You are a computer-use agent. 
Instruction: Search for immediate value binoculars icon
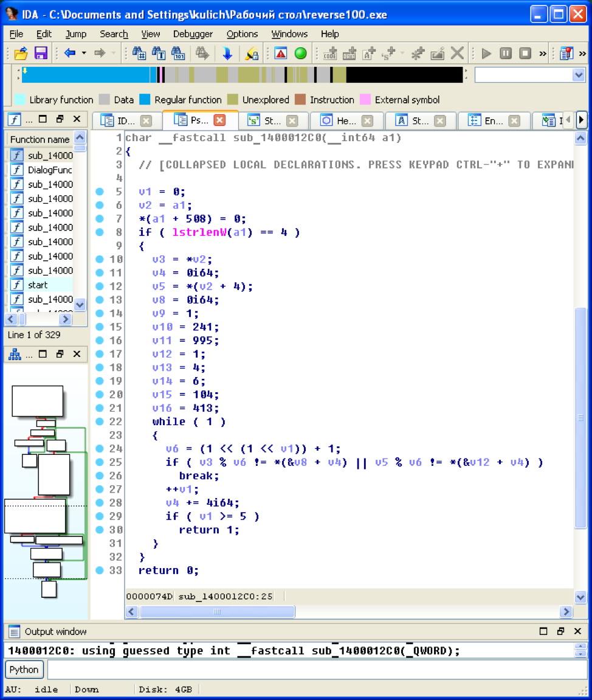click(139, 54)
